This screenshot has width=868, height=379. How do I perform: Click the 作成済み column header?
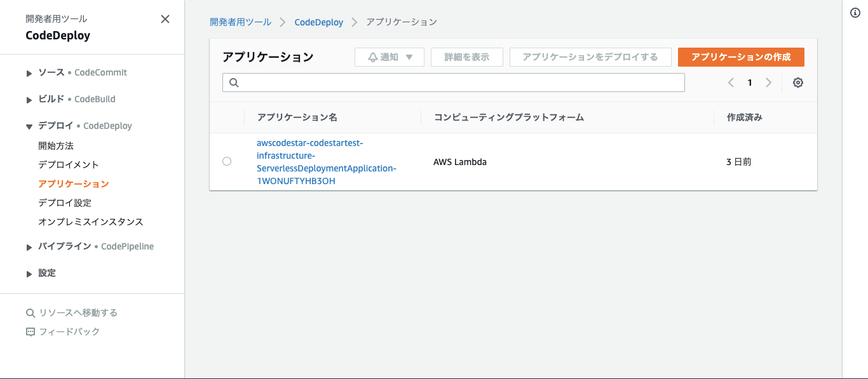pos(744,117)
